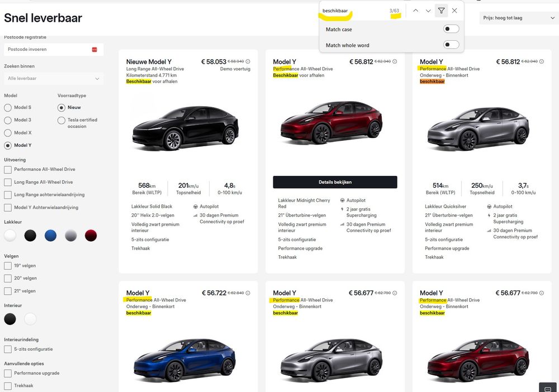Check the Trekhaak filter option
559x392 pixels.
point(8,386)
